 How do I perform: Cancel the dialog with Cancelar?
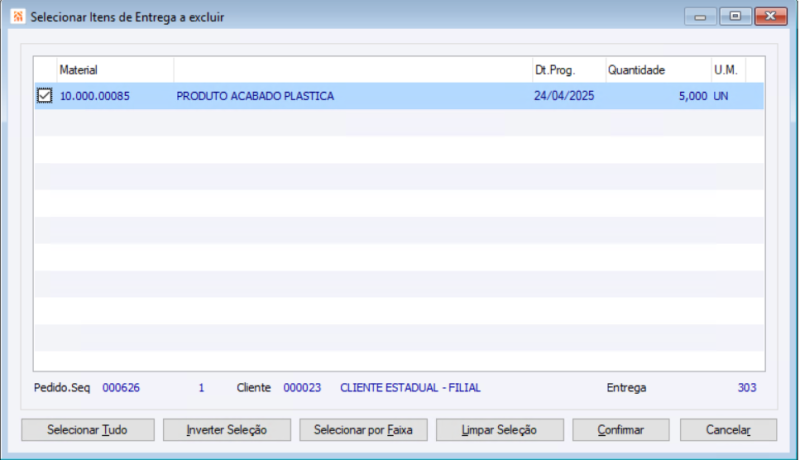pyautogui.click(x=729, y=430)
